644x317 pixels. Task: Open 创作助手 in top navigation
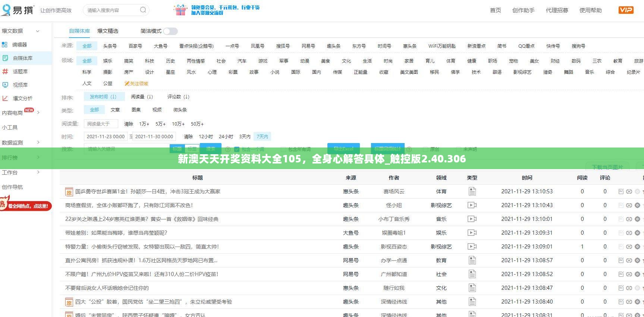click(x=524, y=10)
